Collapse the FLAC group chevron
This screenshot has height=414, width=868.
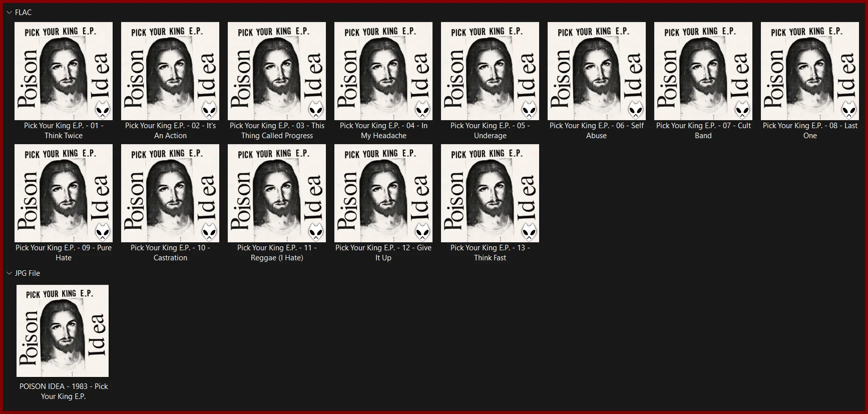[9, 13]
